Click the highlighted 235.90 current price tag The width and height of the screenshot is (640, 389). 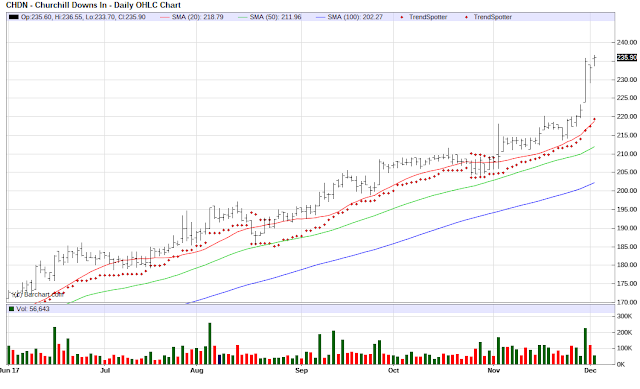(x=627, y=58)
